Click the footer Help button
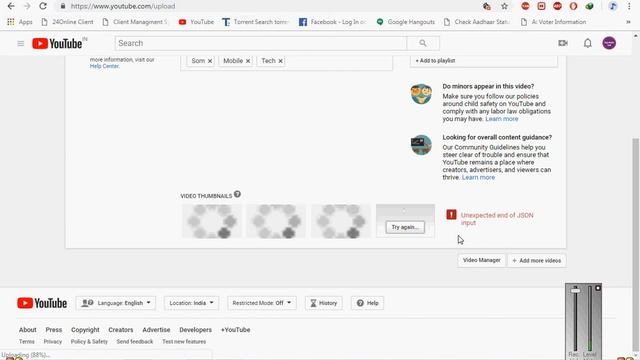The width and height of the screenshot is (640, 360). pyautogui.click(x=367, y=303)
